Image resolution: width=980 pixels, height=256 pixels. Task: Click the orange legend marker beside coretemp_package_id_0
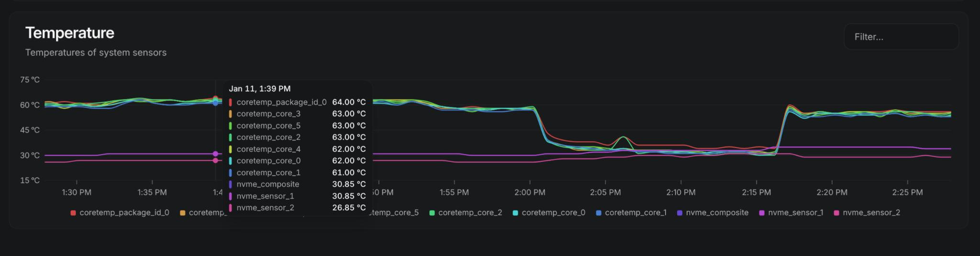point(182,213)
